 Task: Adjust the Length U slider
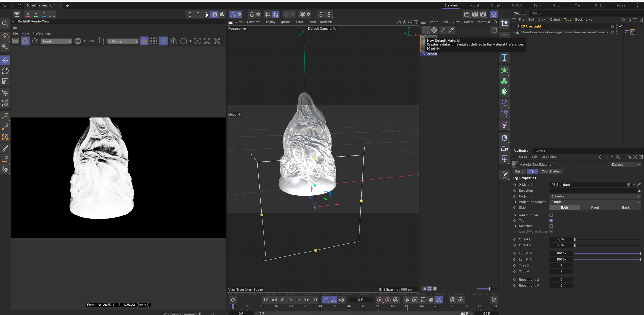607,253
